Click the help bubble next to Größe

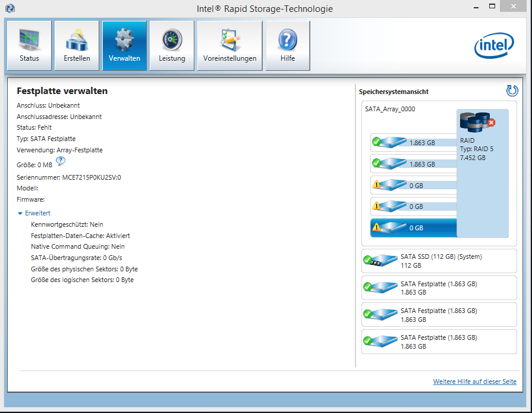(x=61, y=161)
